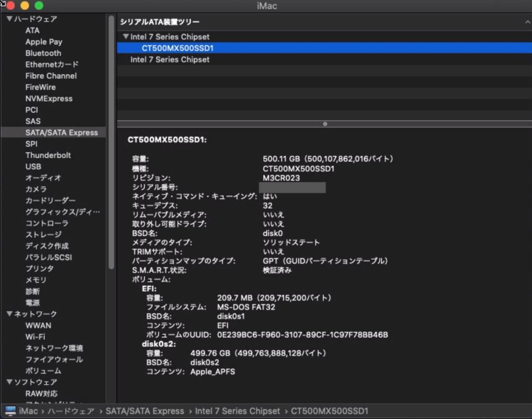Collapse the first Intel 7 Series Chipset triangle

click(126, 37)
